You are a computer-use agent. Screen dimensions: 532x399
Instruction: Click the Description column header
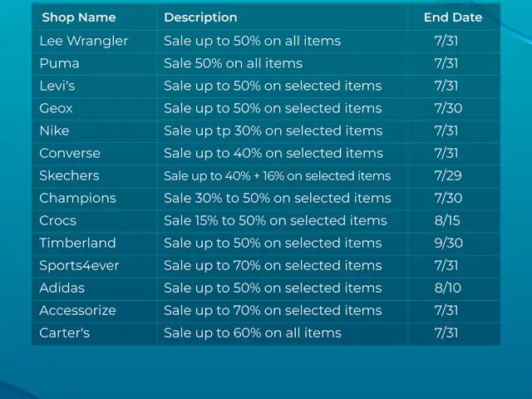(x=200, y=17)
